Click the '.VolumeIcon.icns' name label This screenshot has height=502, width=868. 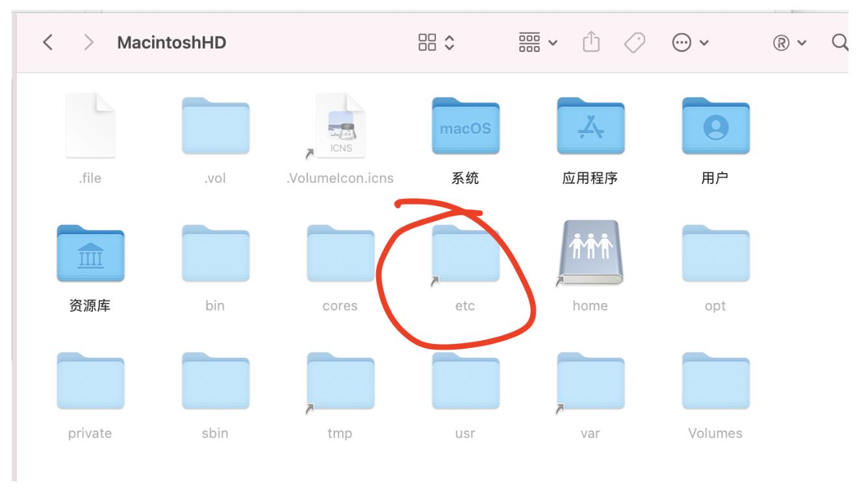(340, 178)
